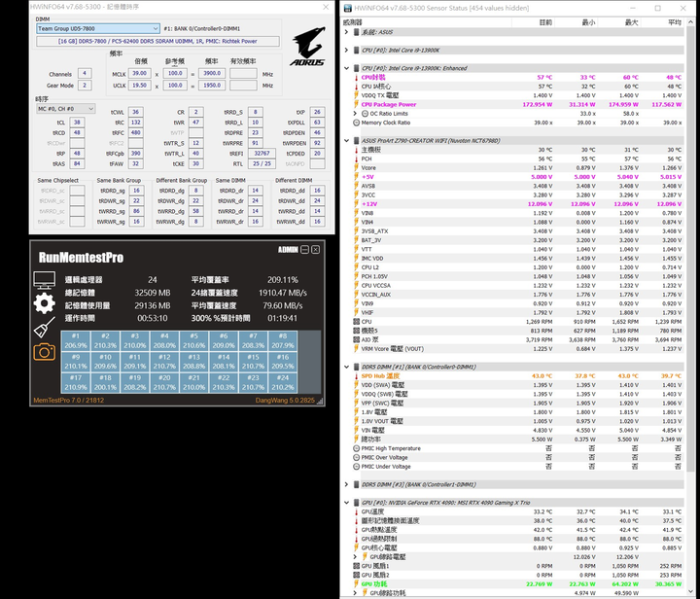The image size is (700, 599).
Task: Click the monitor icon in RunMemtestPro
Action: coord(44,280)
